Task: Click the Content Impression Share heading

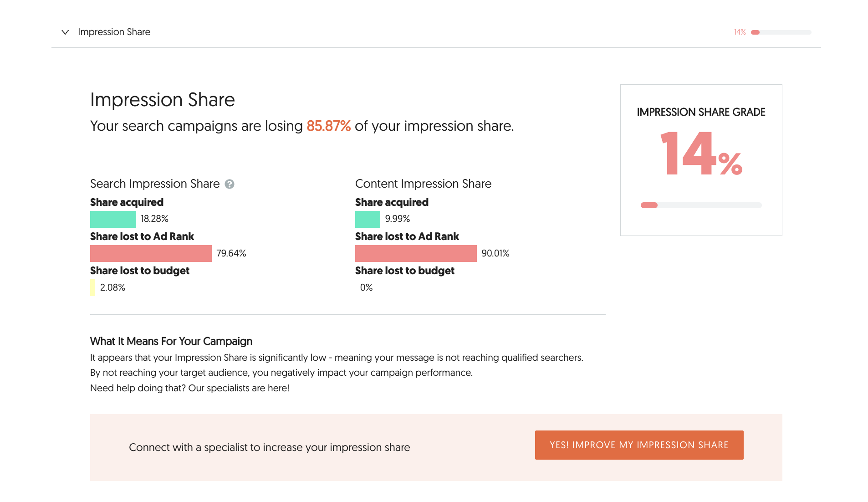Action: (423, 184)
